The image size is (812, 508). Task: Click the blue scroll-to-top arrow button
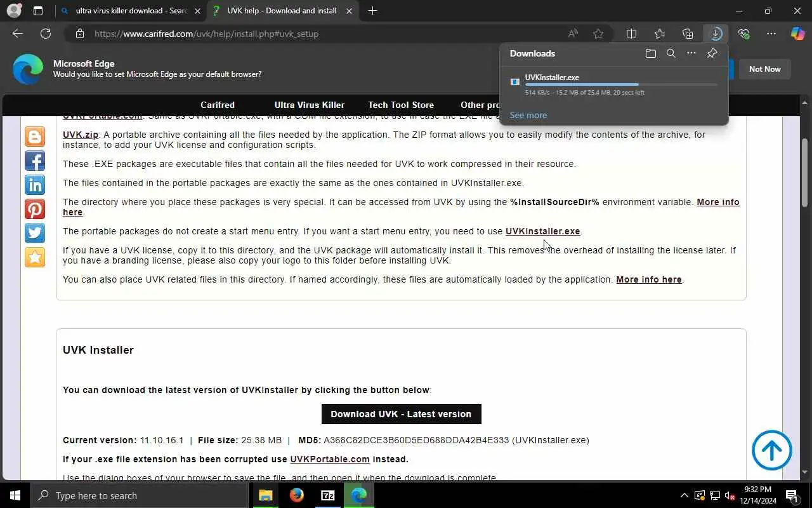click(x=772, y=450)
